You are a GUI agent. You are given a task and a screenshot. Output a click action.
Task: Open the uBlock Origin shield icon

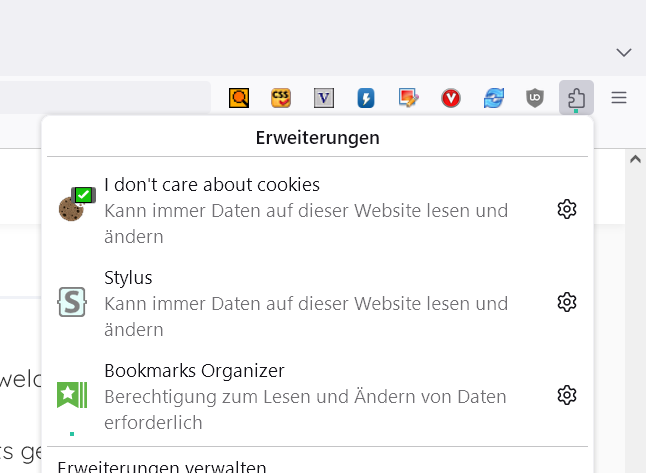[535, 98]
